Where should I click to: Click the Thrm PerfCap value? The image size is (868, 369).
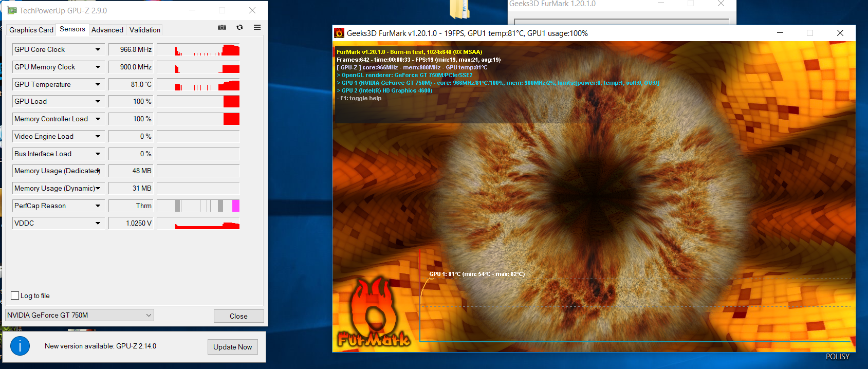click(x=132, y=206)
